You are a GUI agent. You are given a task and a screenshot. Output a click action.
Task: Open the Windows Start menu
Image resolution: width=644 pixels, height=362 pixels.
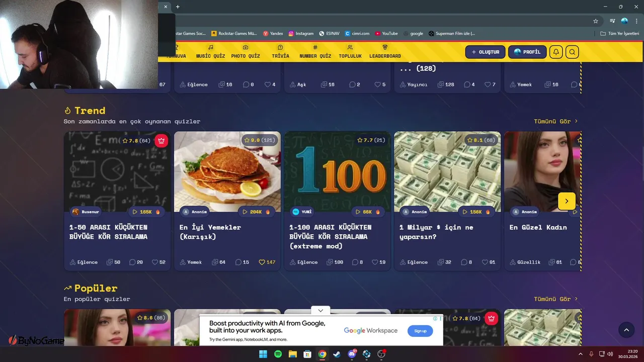click(x=263, y=354)
